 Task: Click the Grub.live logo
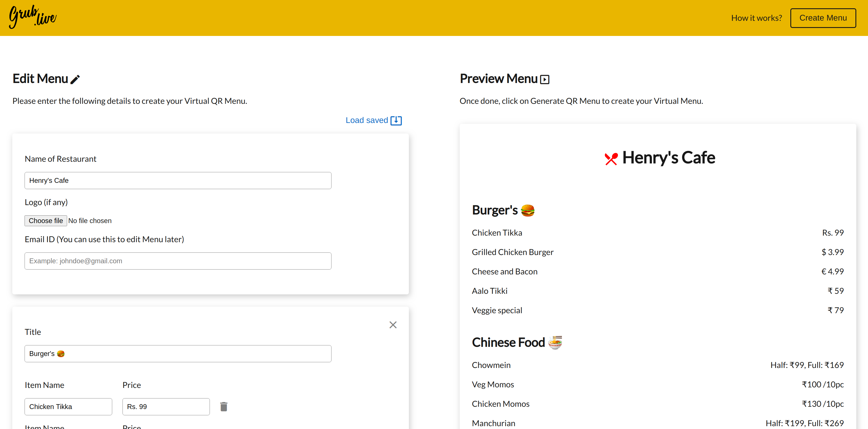(x=33, y=17)
